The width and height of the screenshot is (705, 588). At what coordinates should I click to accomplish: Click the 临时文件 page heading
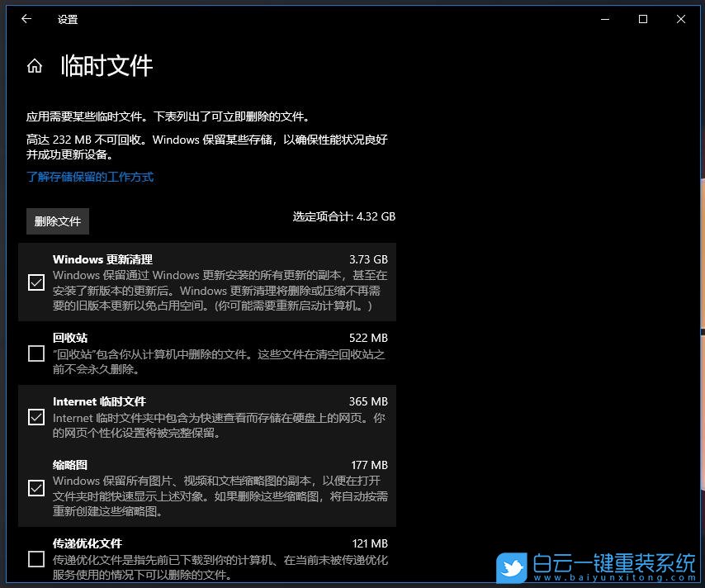[107, 66]
